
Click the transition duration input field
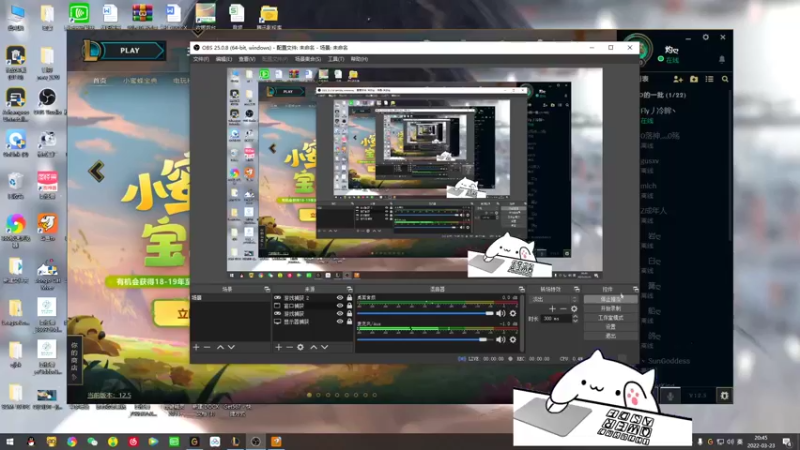point(556,318)
